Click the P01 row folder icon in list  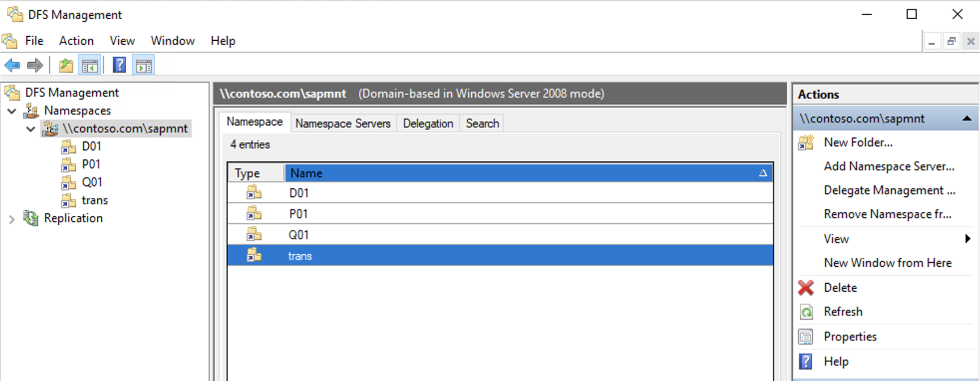(x=254, y=214)
